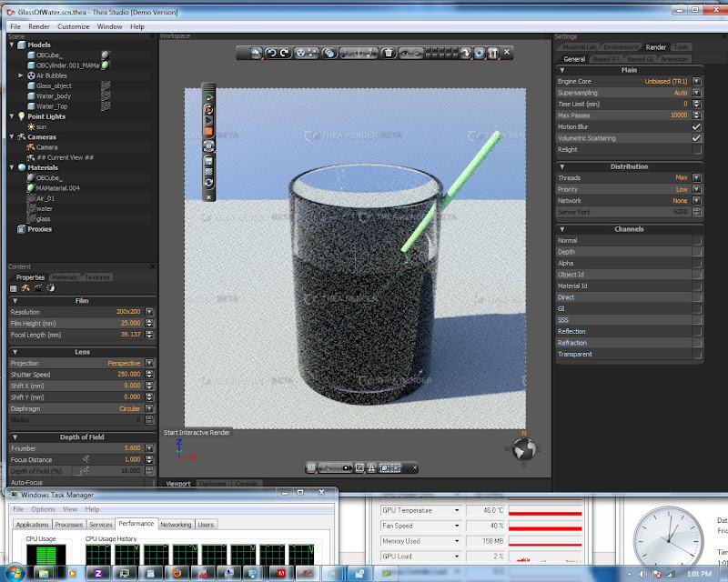The height and width of the screenshot is (582, 728).
Task: Open the Projection dropdown set to Perspective
Action: [x=149, y=363]
